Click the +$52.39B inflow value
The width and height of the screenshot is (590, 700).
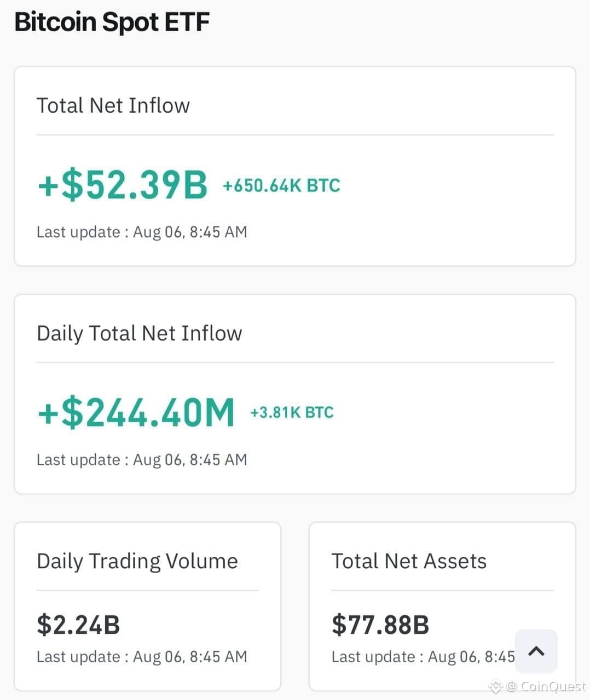tap(123, 184)
